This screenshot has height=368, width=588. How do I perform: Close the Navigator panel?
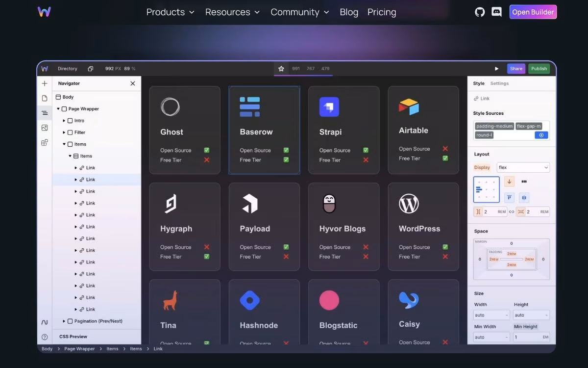coord(133,83)
